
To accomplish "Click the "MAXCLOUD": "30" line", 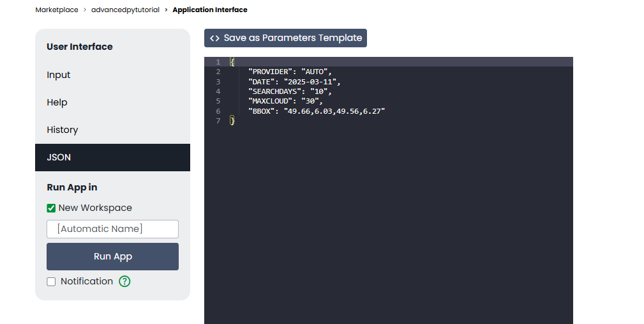I will [x=285, y=101].
